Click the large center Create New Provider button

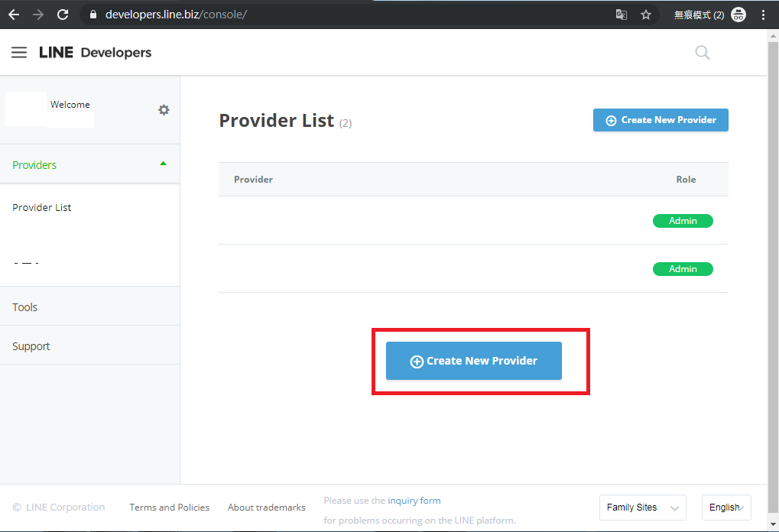pyautogui.click(x=473, y=361)
